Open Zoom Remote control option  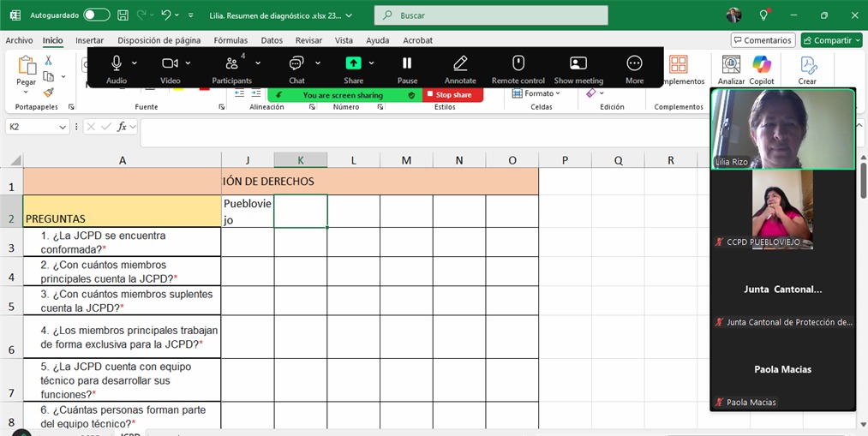(x=518, y=69)
